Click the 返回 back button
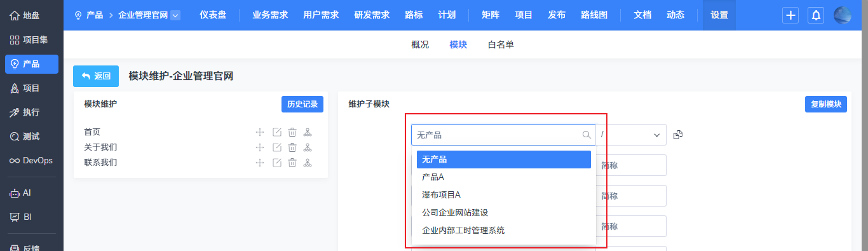Screen dimensions: 868x251 coord(96,76)
